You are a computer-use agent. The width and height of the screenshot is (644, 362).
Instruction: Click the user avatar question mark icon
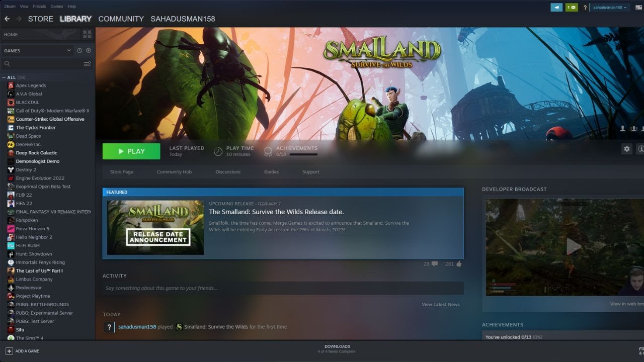click(x=109, y=327)
